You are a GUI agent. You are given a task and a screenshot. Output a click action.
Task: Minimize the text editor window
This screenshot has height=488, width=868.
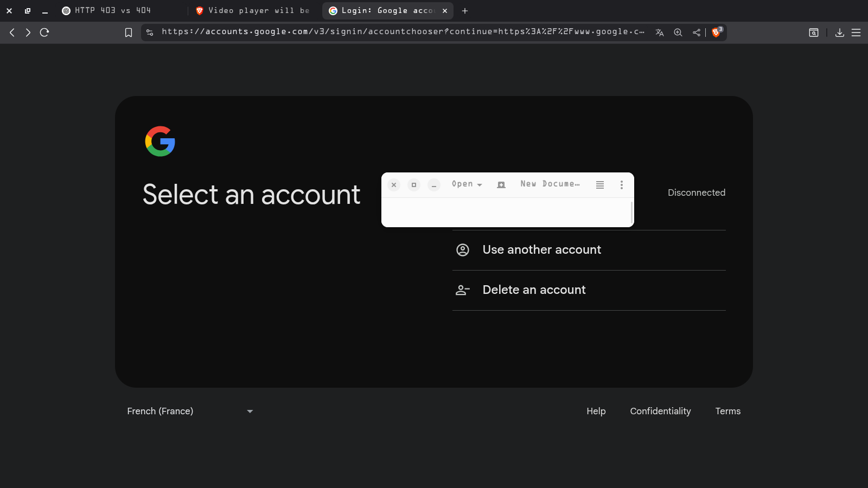434,185
